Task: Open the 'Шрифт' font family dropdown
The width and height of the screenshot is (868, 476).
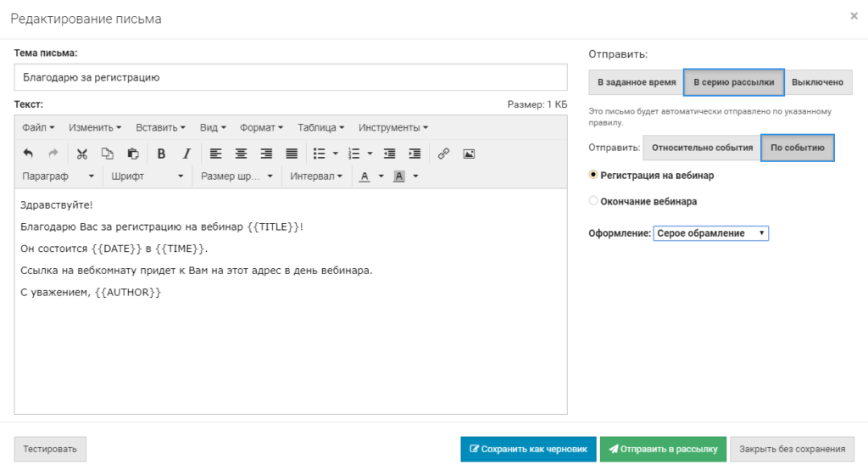Action: click(x=147, y=176)
